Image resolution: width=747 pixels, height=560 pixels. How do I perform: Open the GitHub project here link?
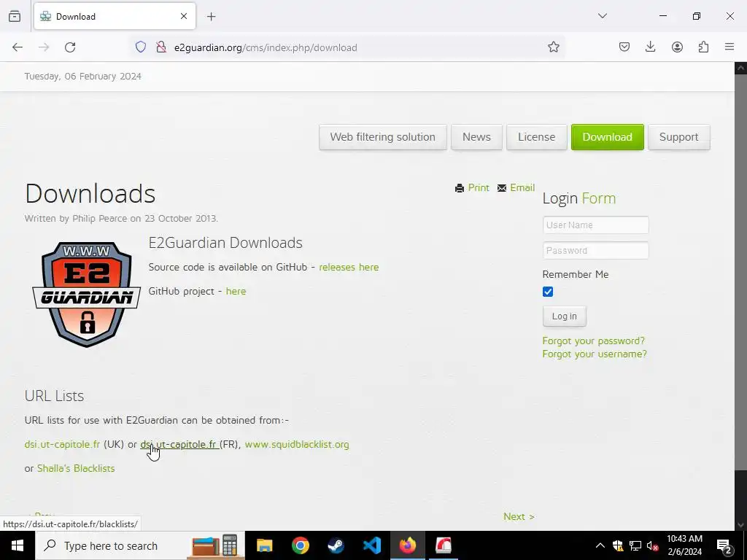tap(236, 291)
